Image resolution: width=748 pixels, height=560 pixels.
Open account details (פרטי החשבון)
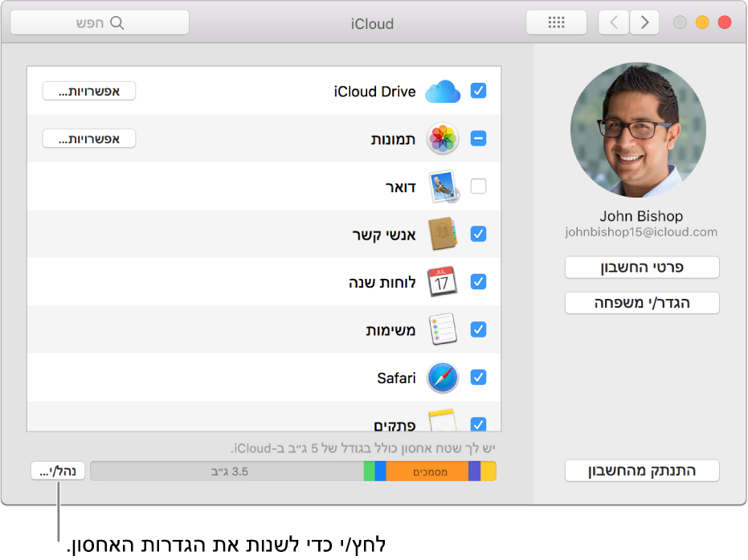click(641, 267)
